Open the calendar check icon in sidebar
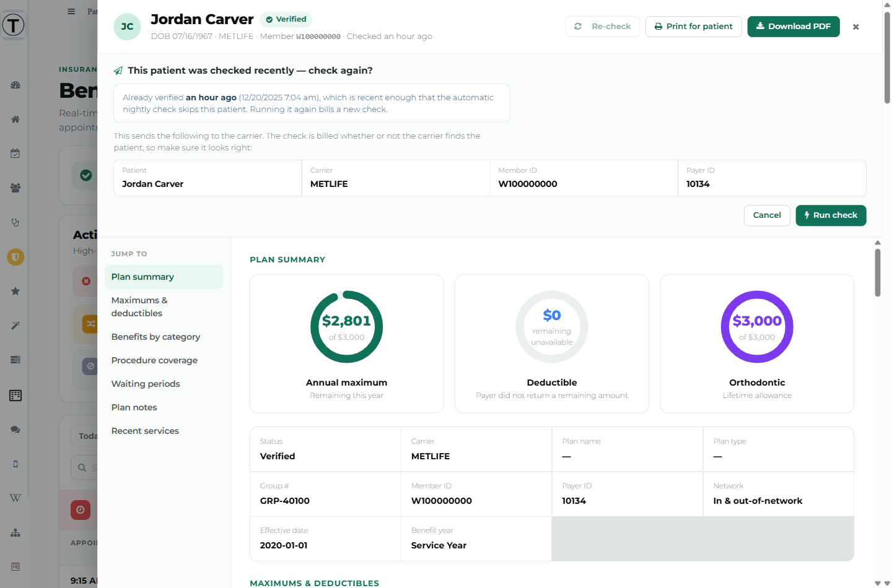Viewport: 892px width, 588px height. click(15, 153)
